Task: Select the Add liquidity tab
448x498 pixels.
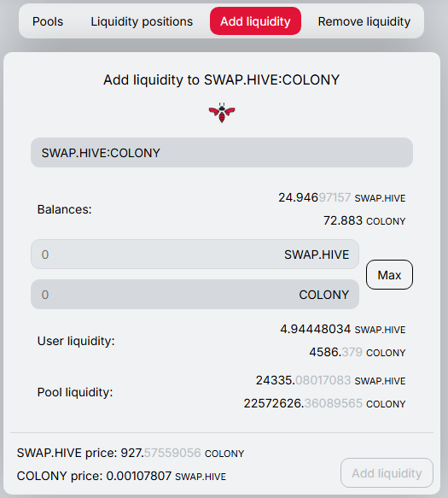Action: [x=255, y=21]
